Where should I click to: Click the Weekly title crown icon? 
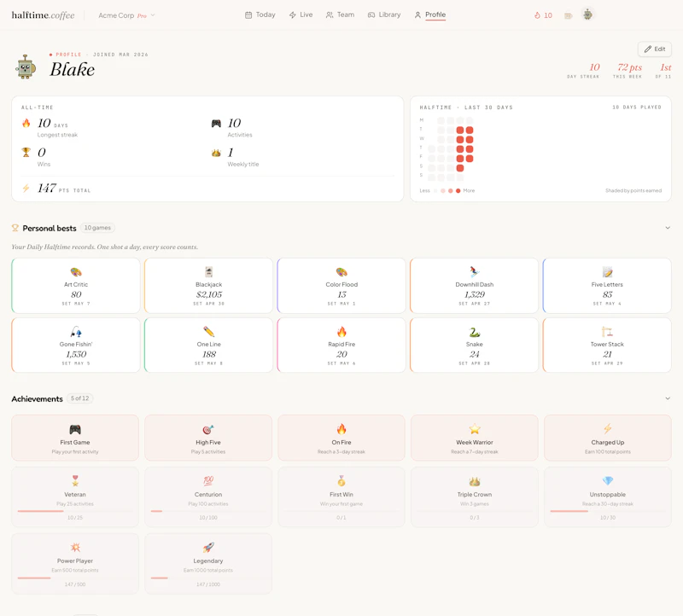pos(216,153)
